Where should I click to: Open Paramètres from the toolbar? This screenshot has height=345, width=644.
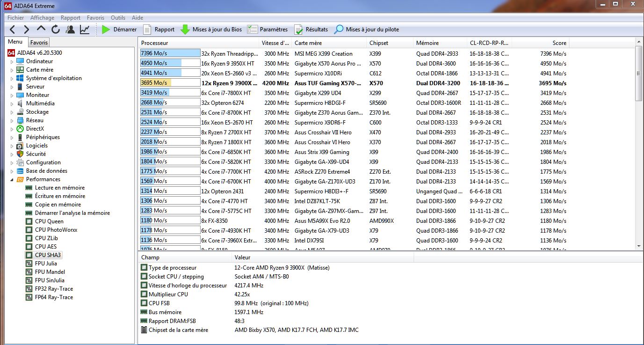(268, 29)
